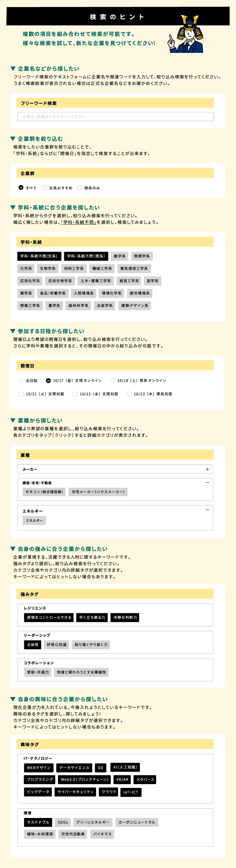236x868 pixels.
Task: Select the カーボンニュートラル tag
Action: coord(137,822)
